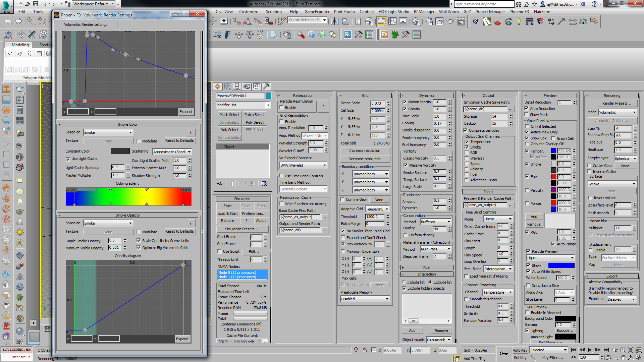The image size is (644, 362).
Task: Open the rendering Mode Volumetric dropdown
Action: click(618, 112)
